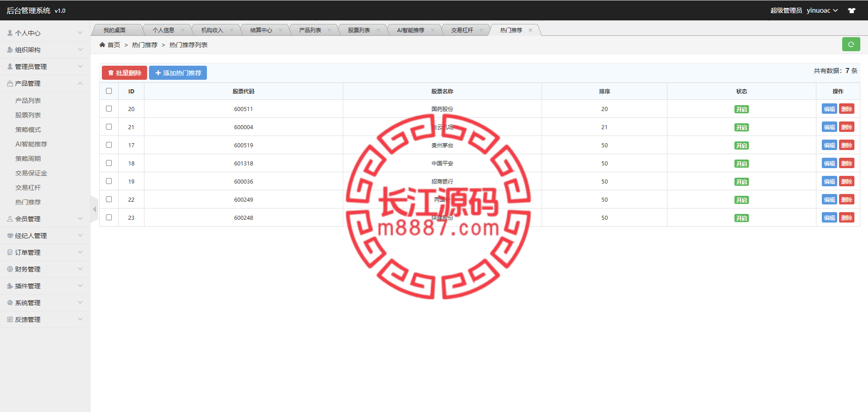Collapse sidebar with the left arrow handle
The height and width of the screenshot is (412, 868).
click(x=94, y=209)
